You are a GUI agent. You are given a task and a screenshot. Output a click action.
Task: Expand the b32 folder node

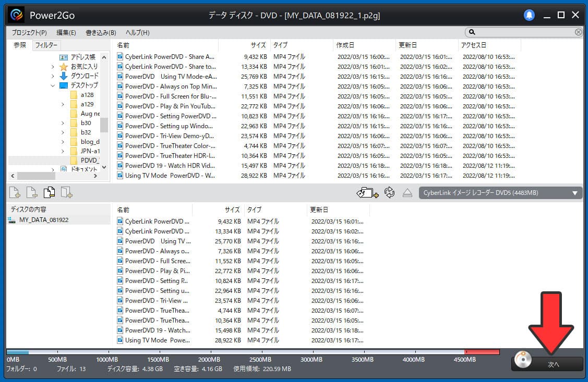click(x=63, y=132)
